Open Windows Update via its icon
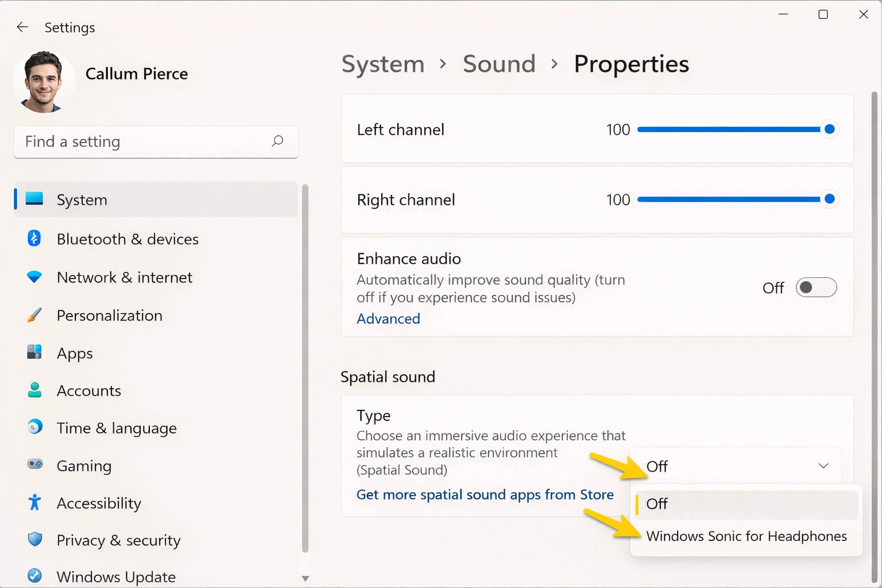The image size is (882, 588). [x=34, y=576]
